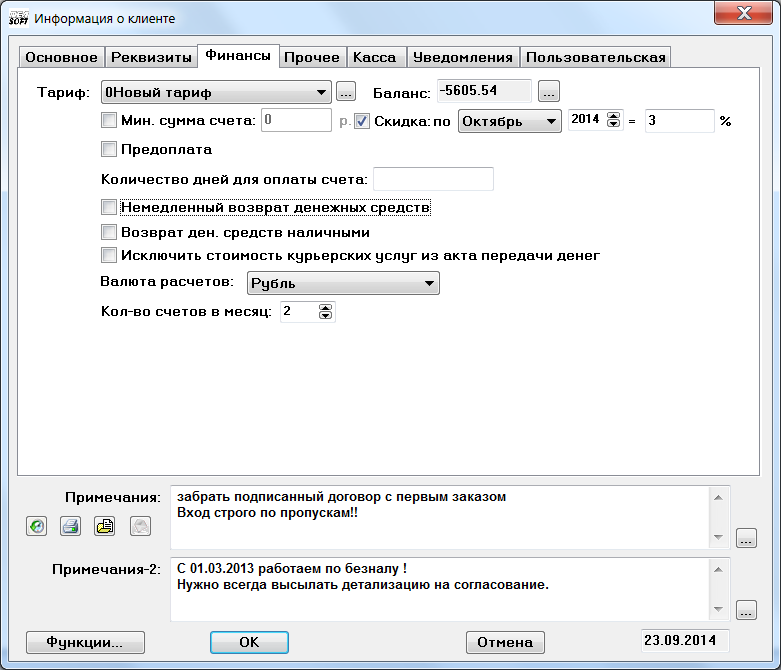Click the Отмена button
The image size is (781, 670).
pos(505,642)
